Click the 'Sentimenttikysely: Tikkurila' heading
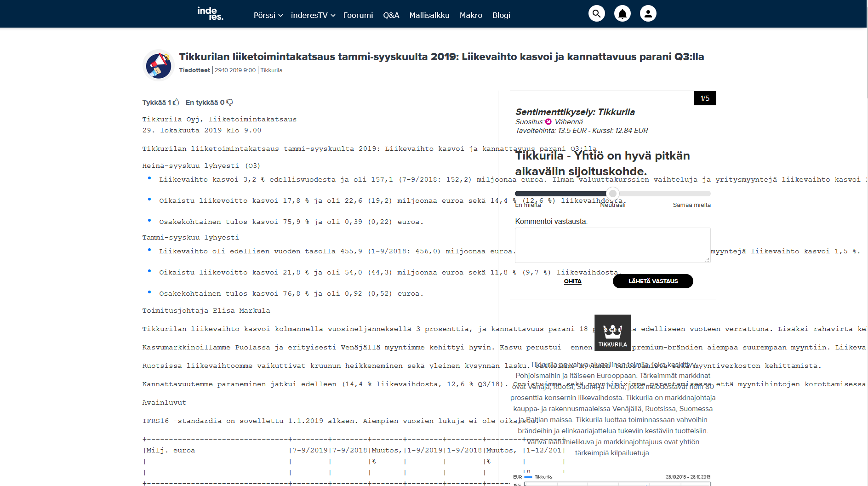The height and width of the screenshot is (486, 868). pos(575,112)
